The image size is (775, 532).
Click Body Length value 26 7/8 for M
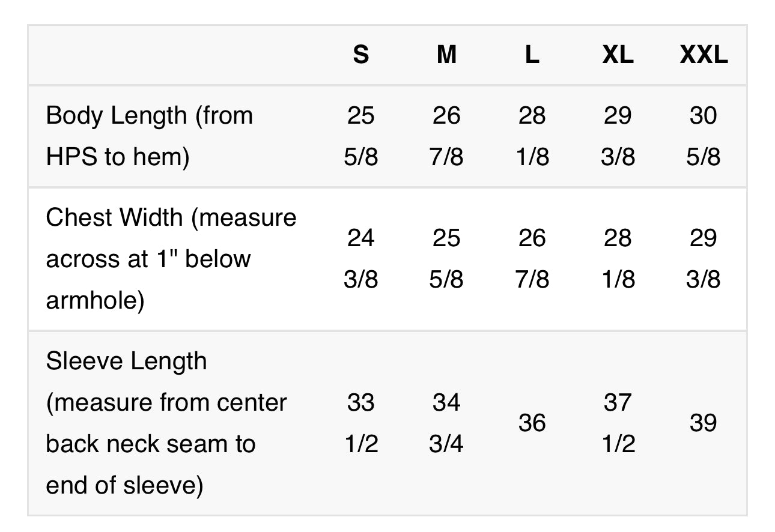click(x=446, y=136)
